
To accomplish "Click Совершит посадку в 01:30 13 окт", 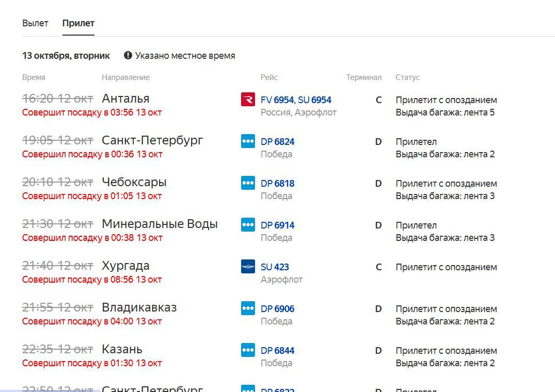I will pos(92,363).
